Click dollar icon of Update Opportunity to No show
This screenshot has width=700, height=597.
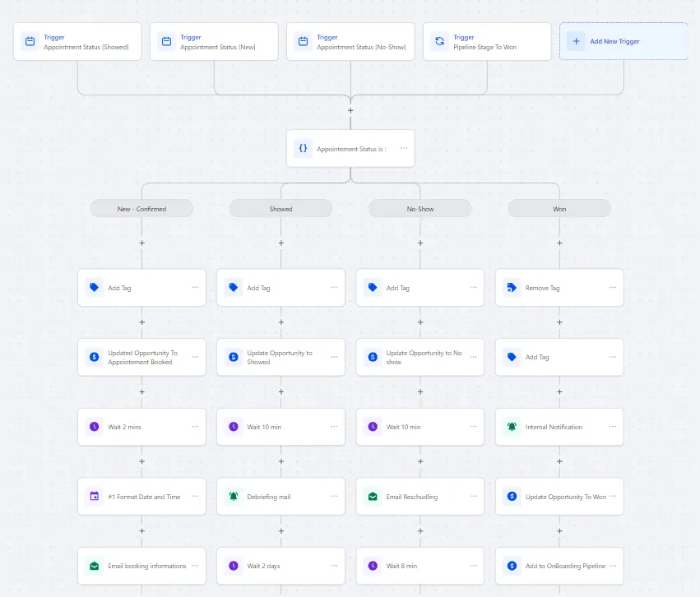pos(373,357)
